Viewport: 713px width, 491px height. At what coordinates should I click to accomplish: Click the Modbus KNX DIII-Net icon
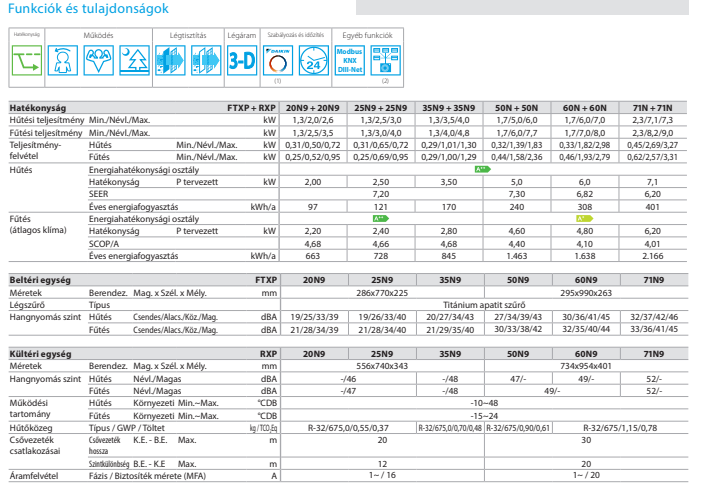pos(350,60)
